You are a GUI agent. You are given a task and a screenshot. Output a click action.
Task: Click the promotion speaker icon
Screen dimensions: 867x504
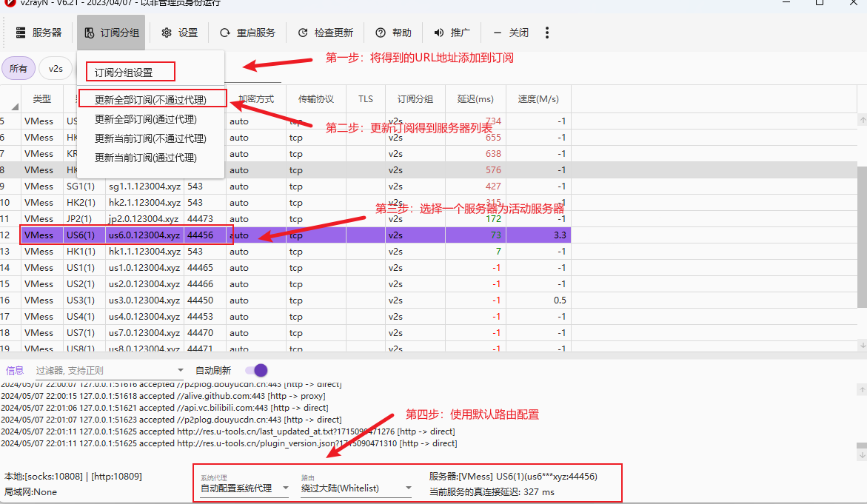(439, 33)
